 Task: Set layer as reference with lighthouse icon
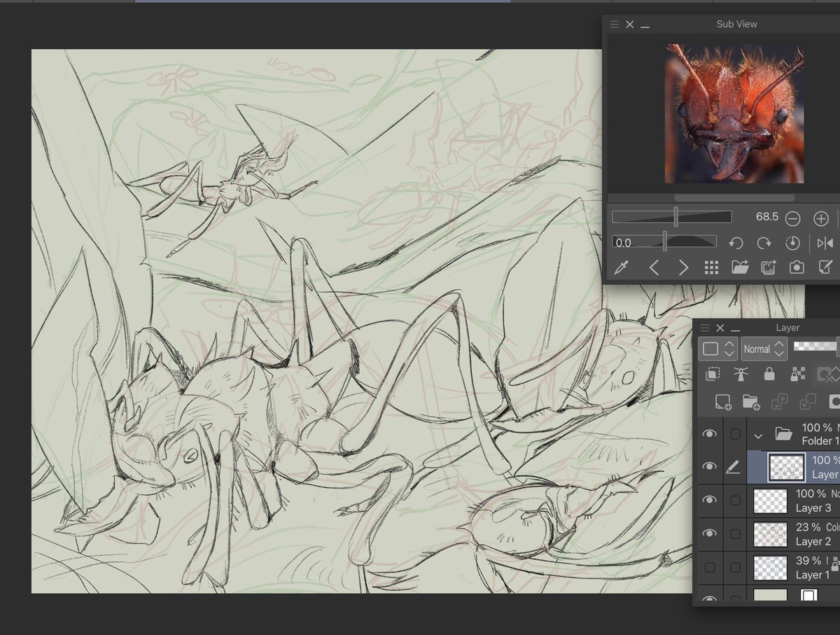(741, 375)
